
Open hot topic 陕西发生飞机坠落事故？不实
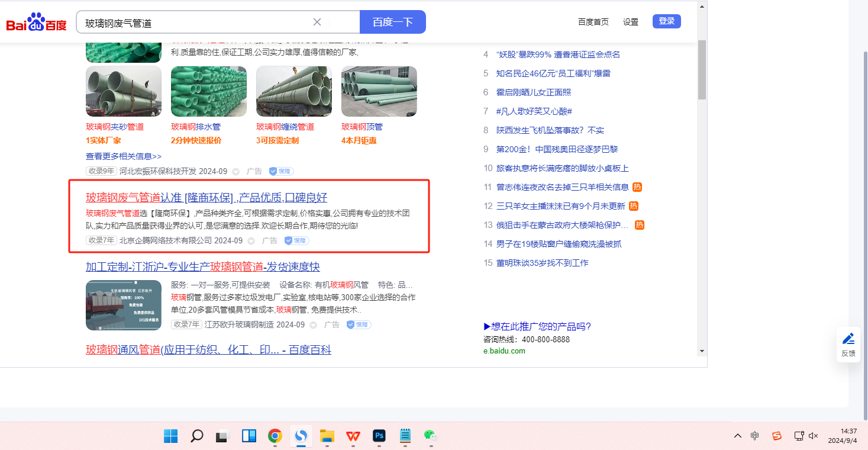(550, 130)
